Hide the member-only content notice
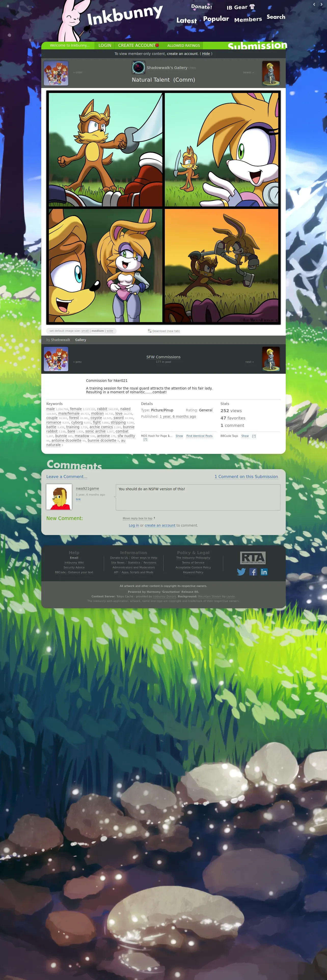The image size is (327, 980). (206, 54)
